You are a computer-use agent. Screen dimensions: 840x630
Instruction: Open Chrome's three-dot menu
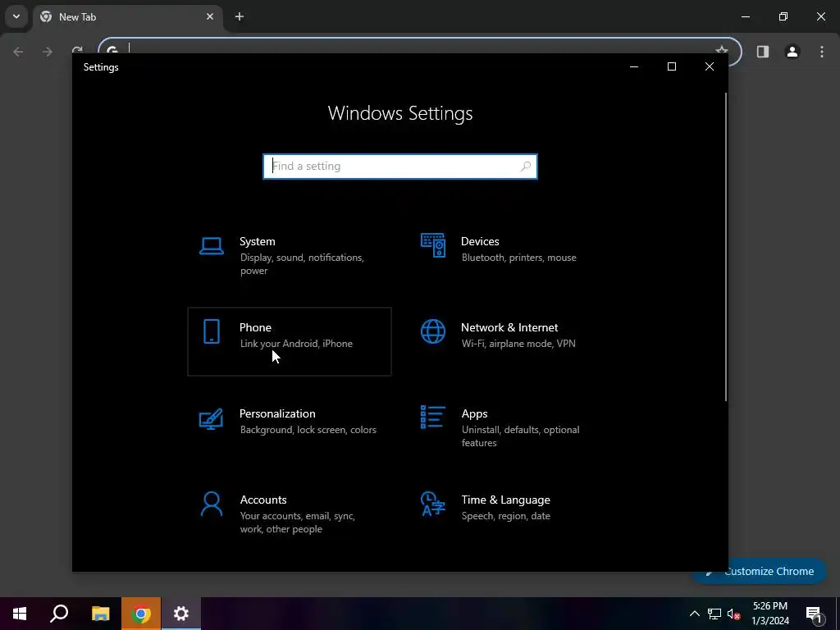[822, 52]
